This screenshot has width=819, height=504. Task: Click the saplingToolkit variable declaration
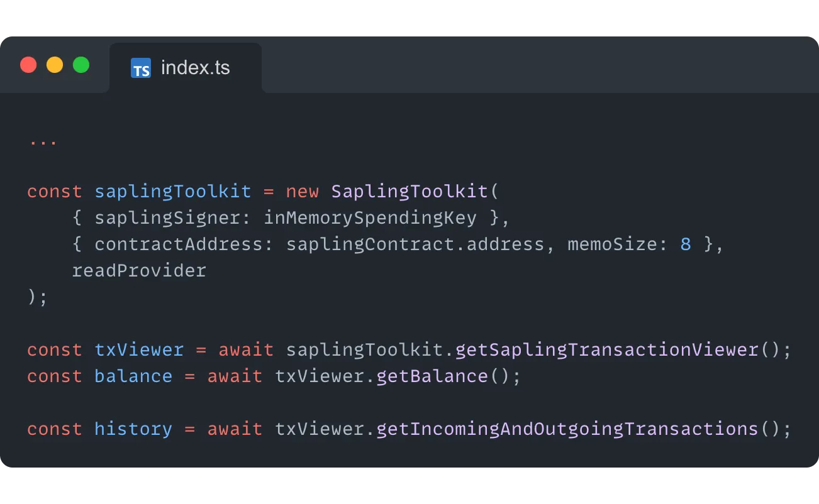pyautogui.click(x=172, y=192)
